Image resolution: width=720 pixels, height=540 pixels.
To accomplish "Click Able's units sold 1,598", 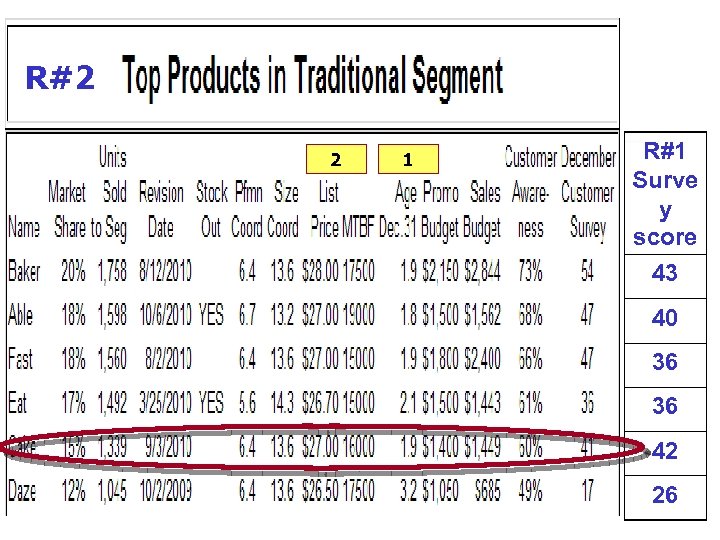I will (x=112, y=315).
